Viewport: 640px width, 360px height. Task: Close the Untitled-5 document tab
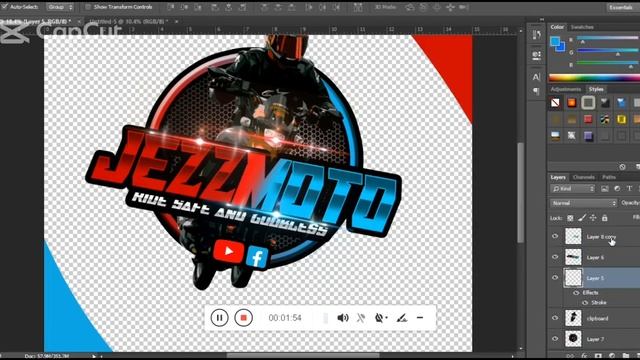pyautogui.click(x=176, y=21)
